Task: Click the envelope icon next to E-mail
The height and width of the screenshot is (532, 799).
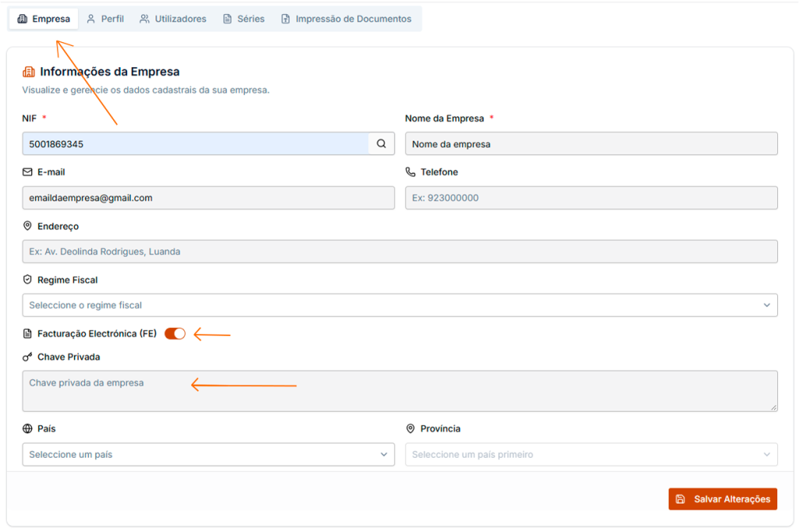Action: pyautogui.click(x=27, y=172)
